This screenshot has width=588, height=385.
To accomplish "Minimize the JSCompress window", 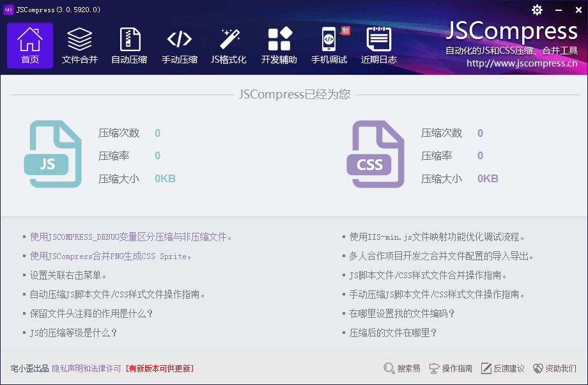I will click(559, 10).
